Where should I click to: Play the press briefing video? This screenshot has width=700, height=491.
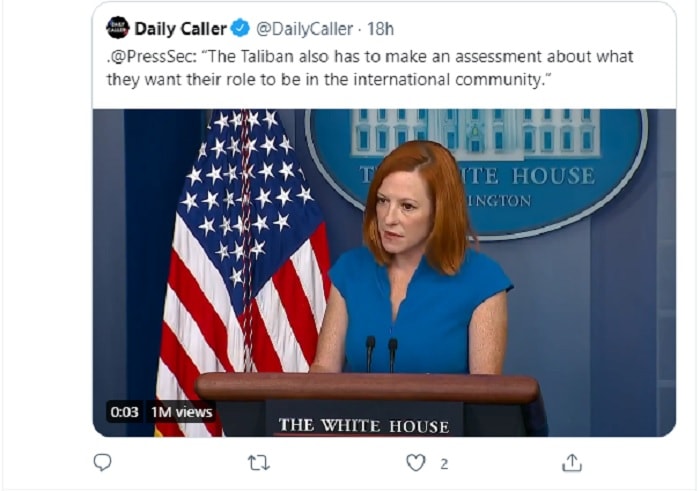pyautogui.click(x=384, y=273)
